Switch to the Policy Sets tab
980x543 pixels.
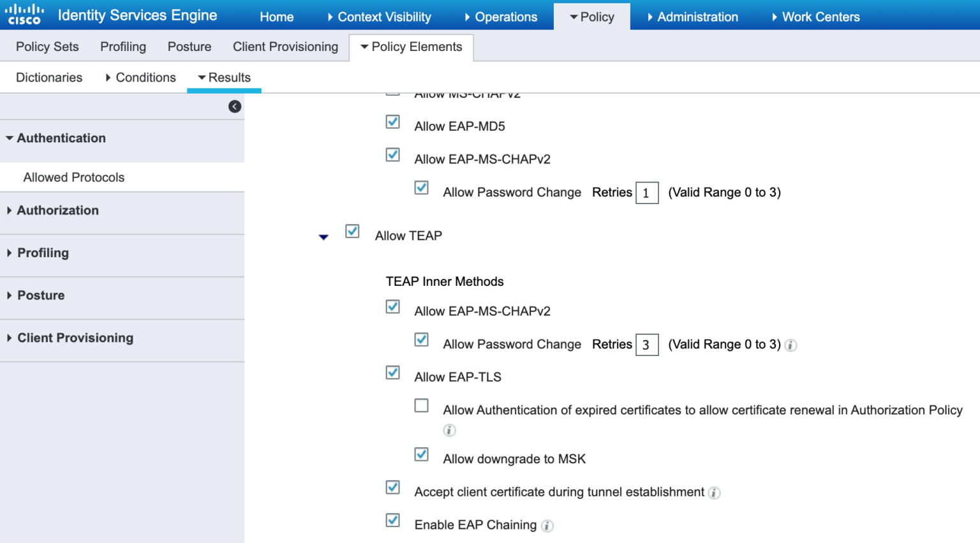tap(47, 47)
